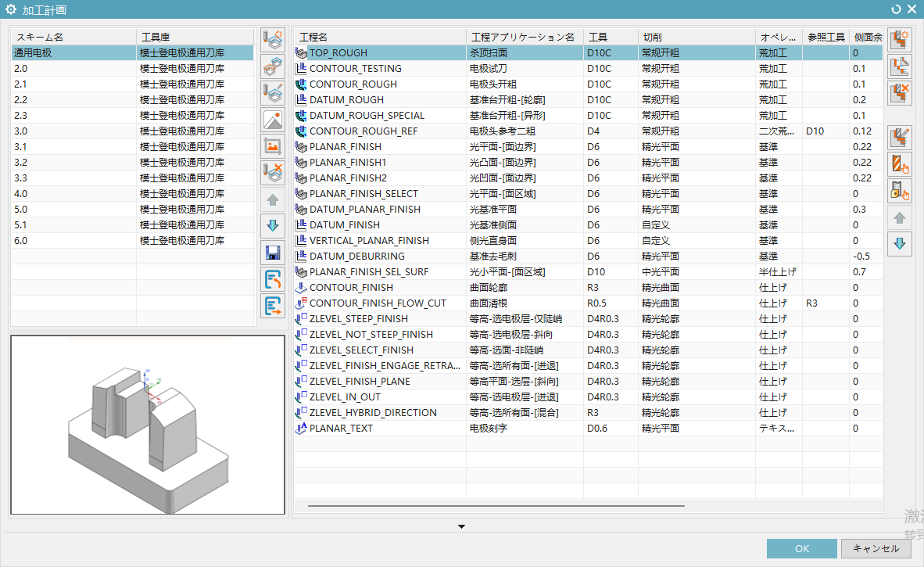Image resolution: width=924 pixels, height=567 pixels.
Task: Select the ZLEVEL_FINISH_PLANE operation
Action: [x=588, y=382]
